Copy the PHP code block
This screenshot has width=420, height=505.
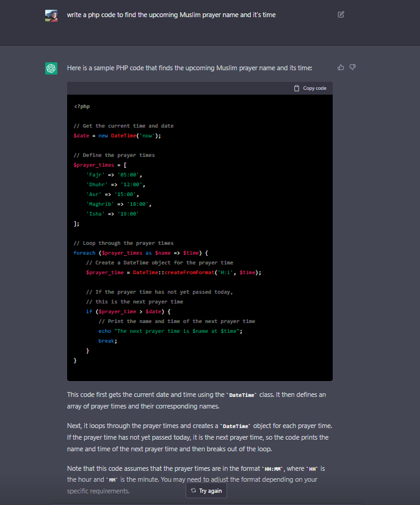click(x=310, y=89)
